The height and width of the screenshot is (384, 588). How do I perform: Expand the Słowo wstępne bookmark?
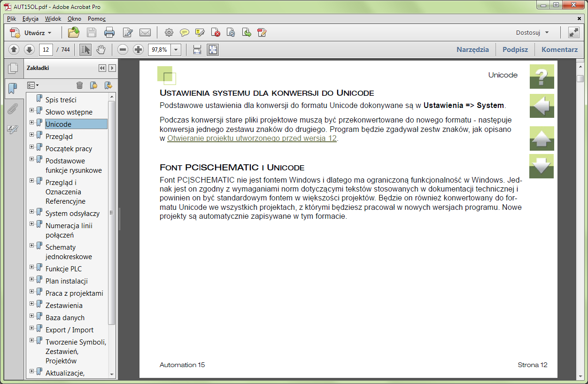pos(32,110)
